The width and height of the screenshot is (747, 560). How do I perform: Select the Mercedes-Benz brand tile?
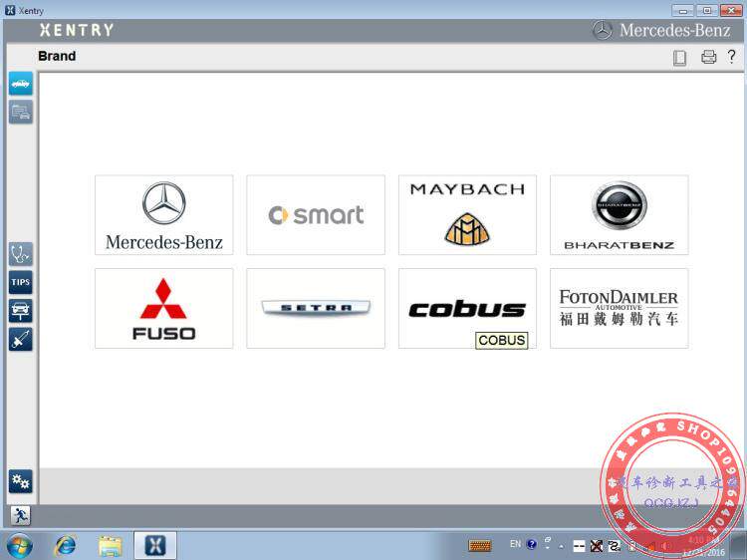click(164, 215)
